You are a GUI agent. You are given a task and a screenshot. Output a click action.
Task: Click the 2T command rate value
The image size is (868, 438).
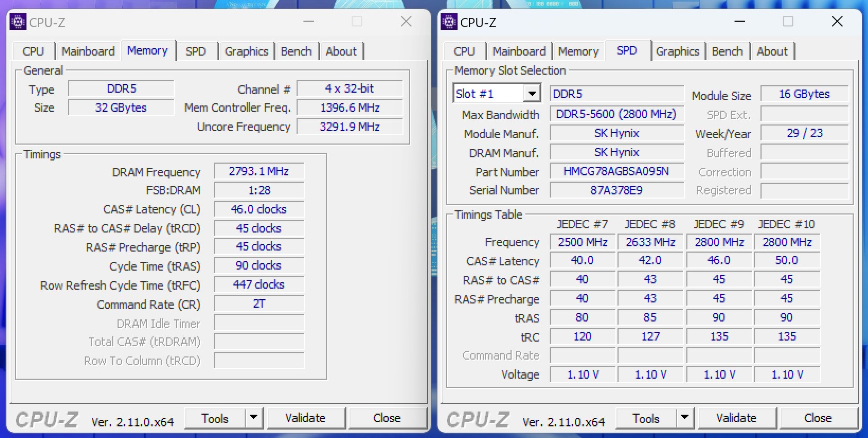point(259,303)
